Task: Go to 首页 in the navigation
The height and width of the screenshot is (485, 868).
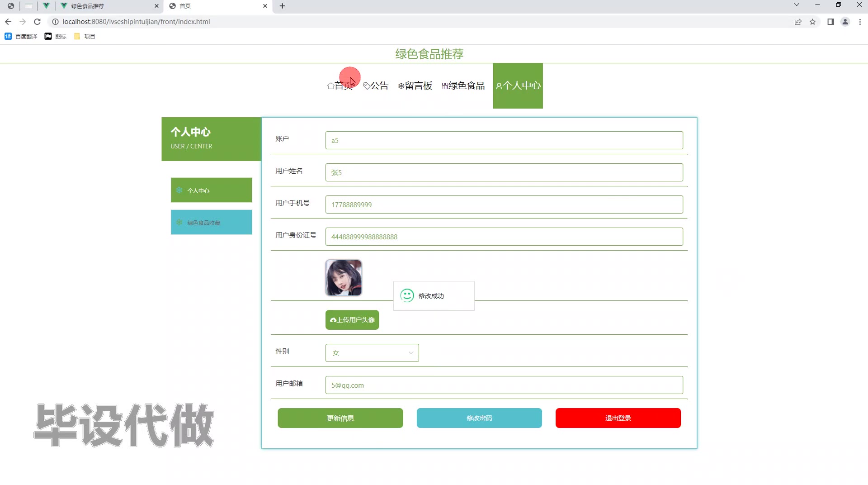Action: [340, 86]
